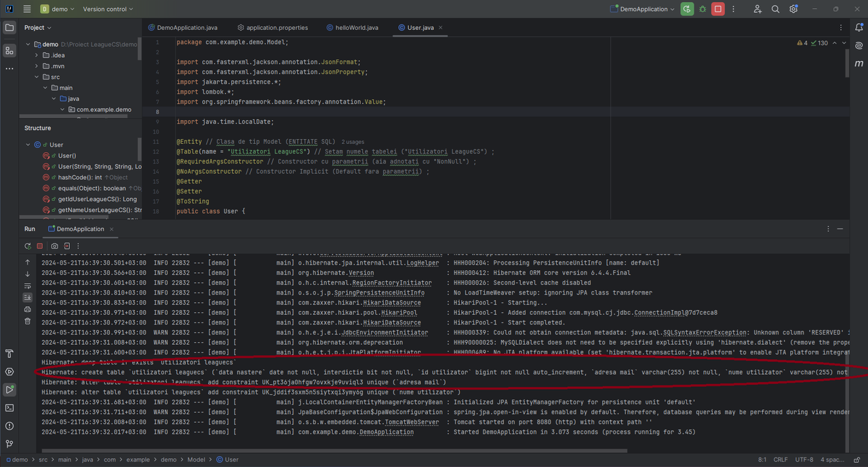The height and width of the screenshot is (467, 868).
Task: Show more tool windows ellipsis
Action: click(9, 69)
